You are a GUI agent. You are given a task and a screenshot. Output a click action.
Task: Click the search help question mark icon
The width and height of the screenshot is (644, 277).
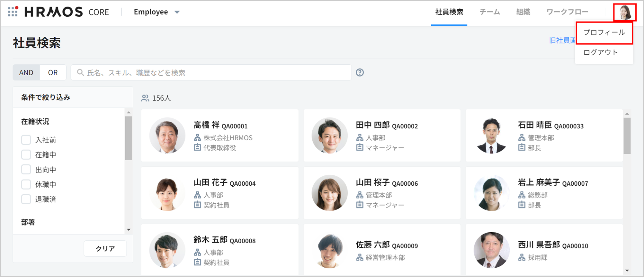[360, 73]
